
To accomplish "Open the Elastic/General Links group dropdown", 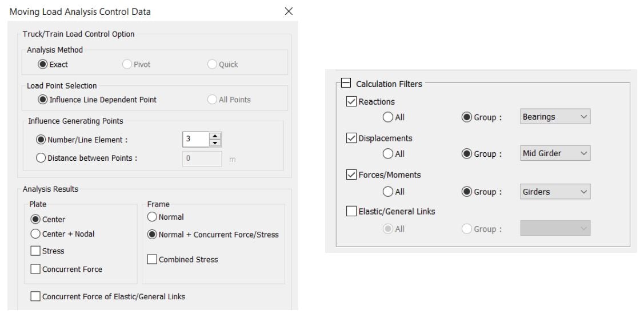I will click(555, 228).
